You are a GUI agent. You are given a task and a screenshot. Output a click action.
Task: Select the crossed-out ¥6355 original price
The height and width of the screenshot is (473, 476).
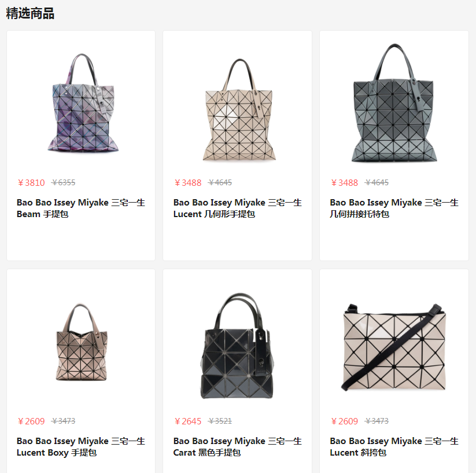click(63, 182)
